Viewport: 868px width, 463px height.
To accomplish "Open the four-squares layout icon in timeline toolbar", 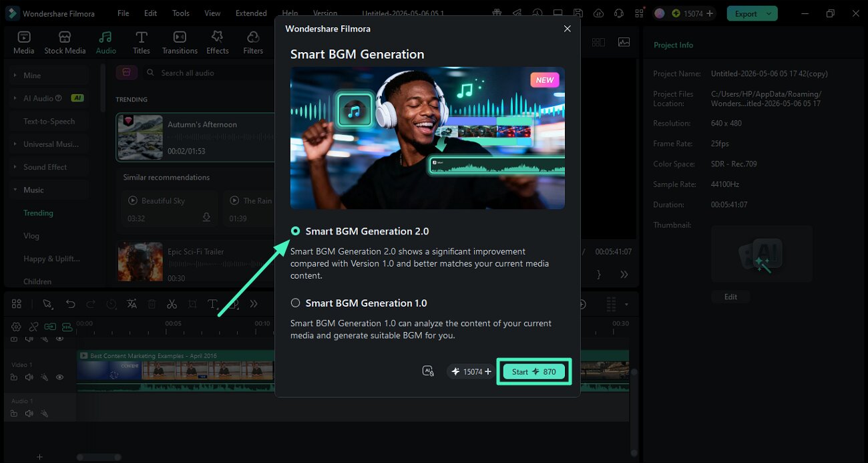I will point(17,304).
